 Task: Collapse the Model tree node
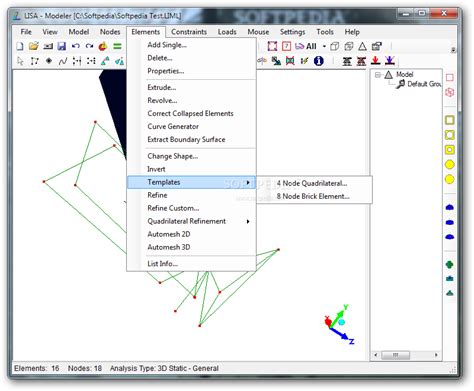coord(378,75)
